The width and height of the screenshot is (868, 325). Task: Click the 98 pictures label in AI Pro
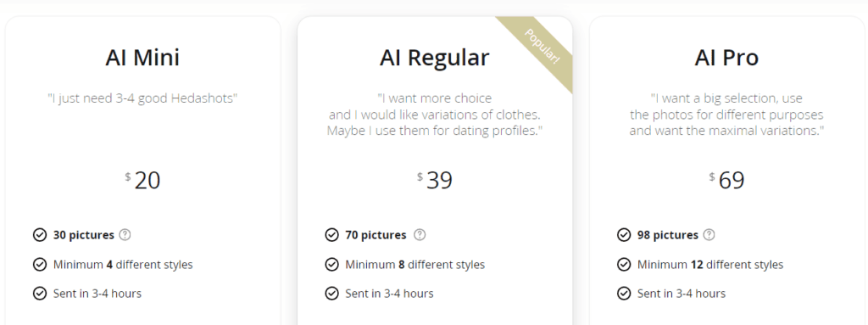[668, 235]
